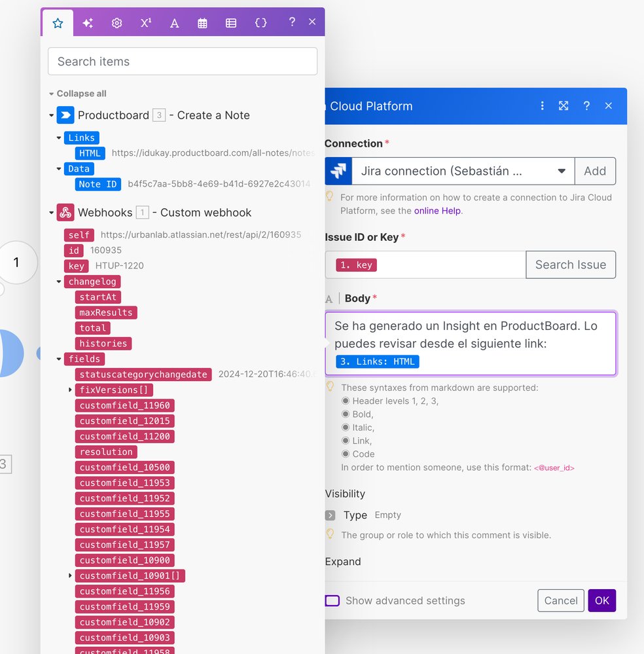
Task: Click the Productboard module icon
Action: pyautogui.click(x=65, y=115)
